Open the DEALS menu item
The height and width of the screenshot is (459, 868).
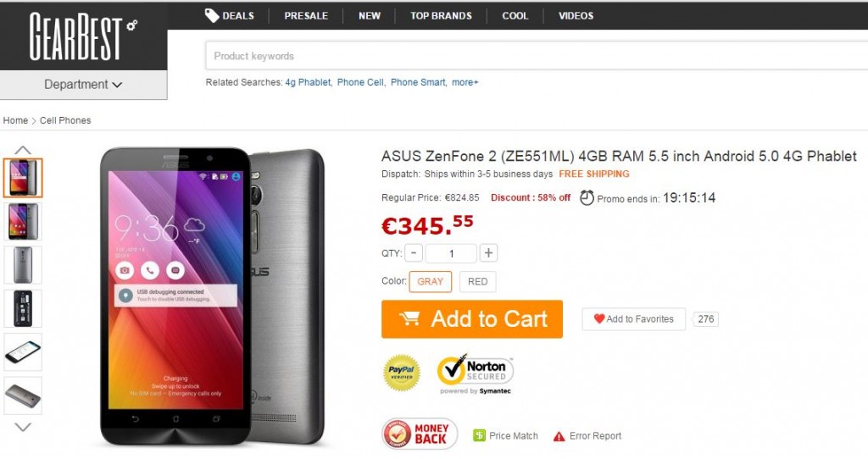pos(229,16)
